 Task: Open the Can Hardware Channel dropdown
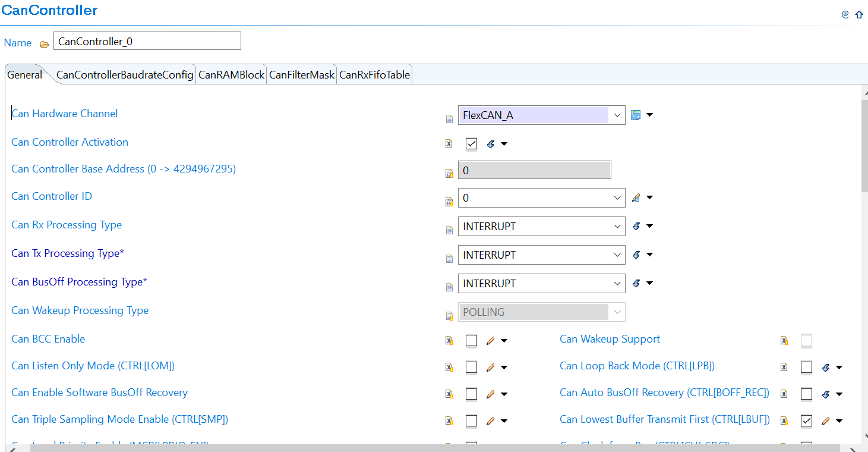(x=617, y=115)
